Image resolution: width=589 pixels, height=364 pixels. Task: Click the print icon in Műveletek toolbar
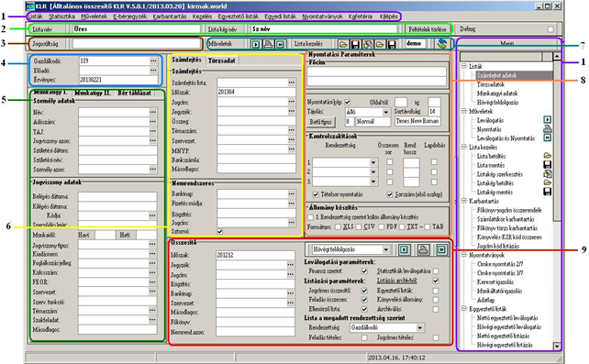pyautogui.click(x=268, y=44)
